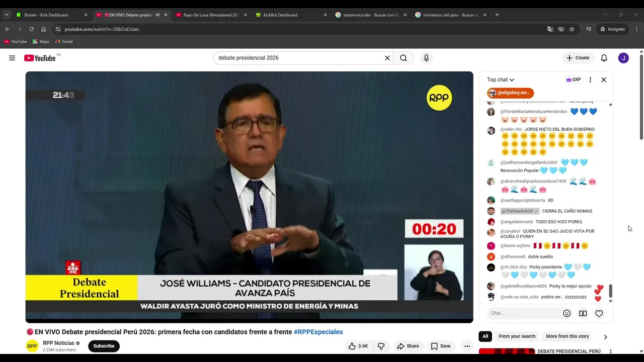This screenshot has width=644, height=362.
Task: Select More from this story chip
Action: 568,336
